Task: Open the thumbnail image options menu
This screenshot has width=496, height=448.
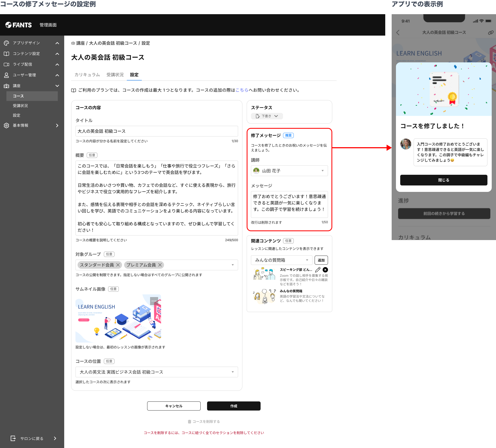Action: [x=154, y=301]
